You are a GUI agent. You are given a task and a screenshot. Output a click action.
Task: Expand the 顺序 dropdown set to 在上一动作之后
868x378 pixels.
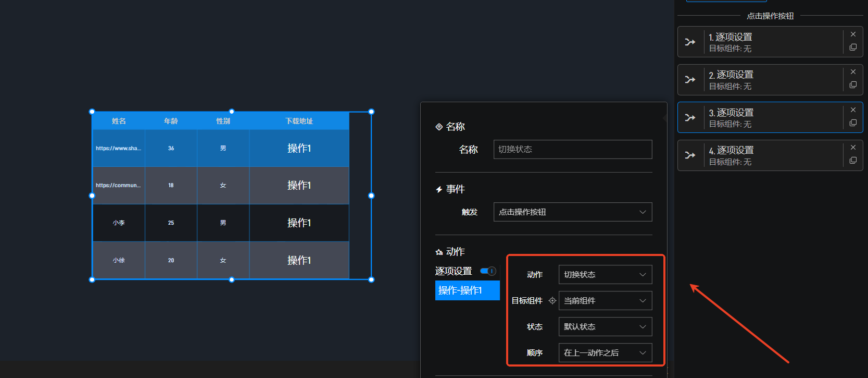tap(605, 353)
